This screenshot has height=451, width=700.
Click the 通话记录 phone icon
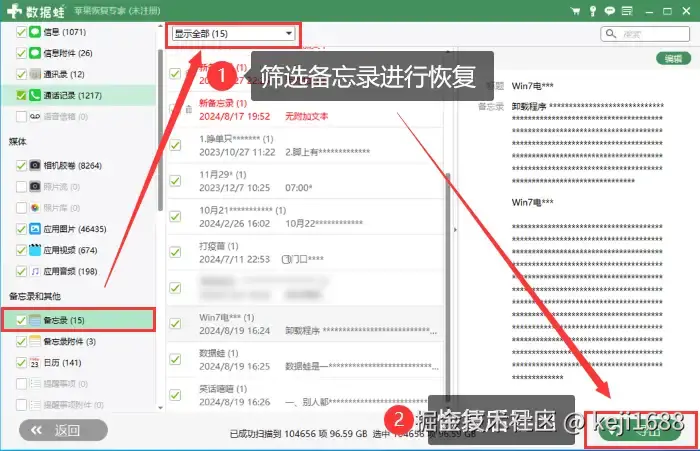(35, 95)
